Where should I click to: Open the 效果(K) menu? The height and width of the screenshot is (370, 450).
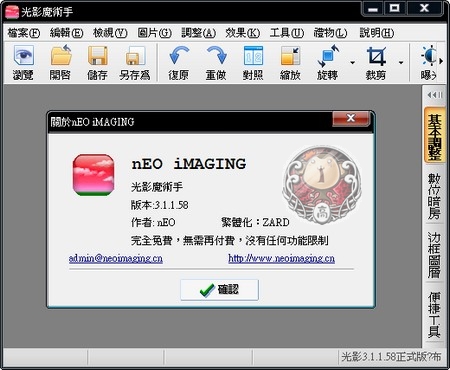click(x=243, y=33)
